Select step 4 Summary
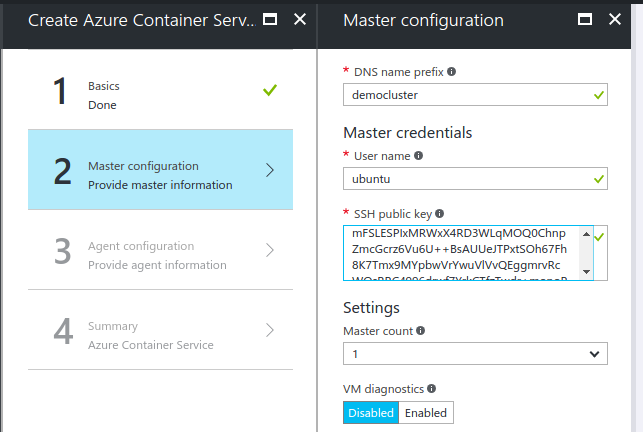The image size is (643, 432). (160, 330)
